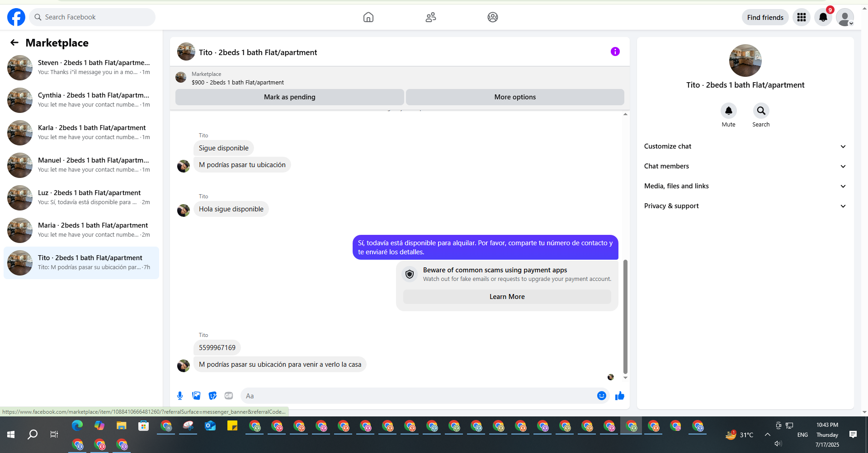Click the message '5599967169'
The image size is (868, 453).
click(217, 348)
